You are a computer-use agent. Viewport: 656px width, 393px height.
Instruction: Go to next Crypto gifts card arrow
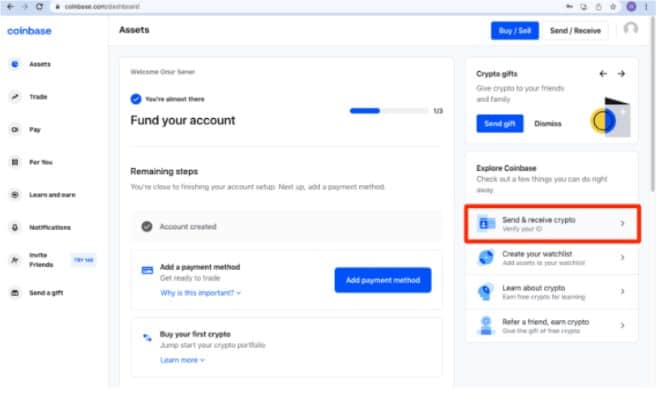(621, 74)
